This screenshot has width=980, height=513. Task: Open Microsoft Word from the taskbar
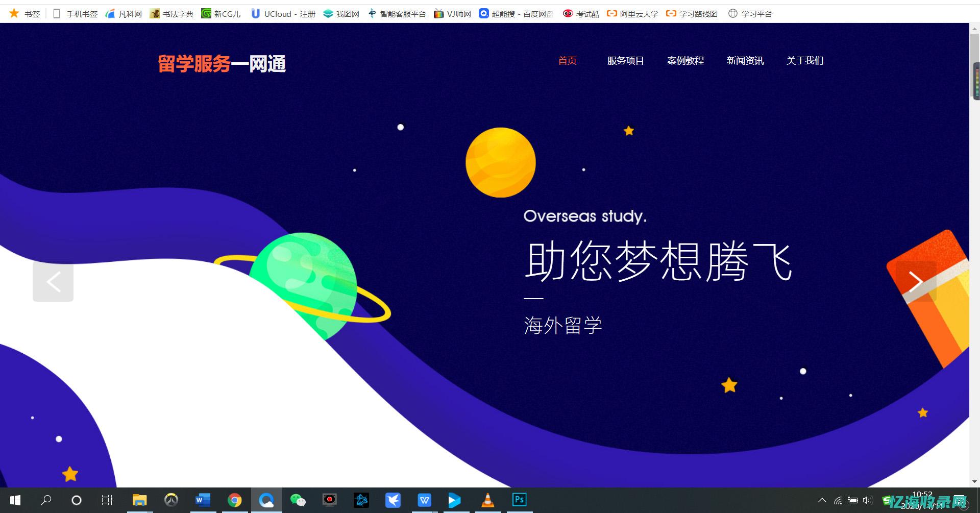coord(203,500)
